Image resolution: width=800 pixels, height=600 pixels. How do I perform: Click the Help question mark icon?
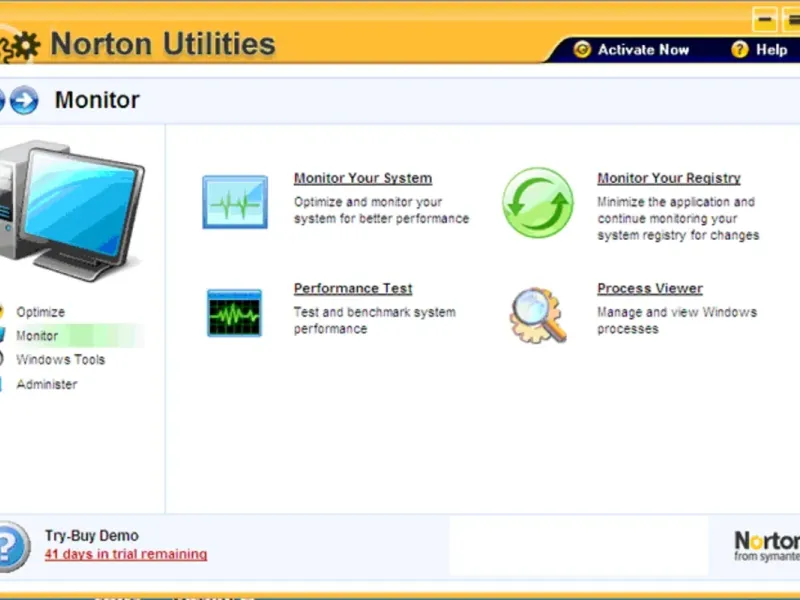tap(739, 49)
